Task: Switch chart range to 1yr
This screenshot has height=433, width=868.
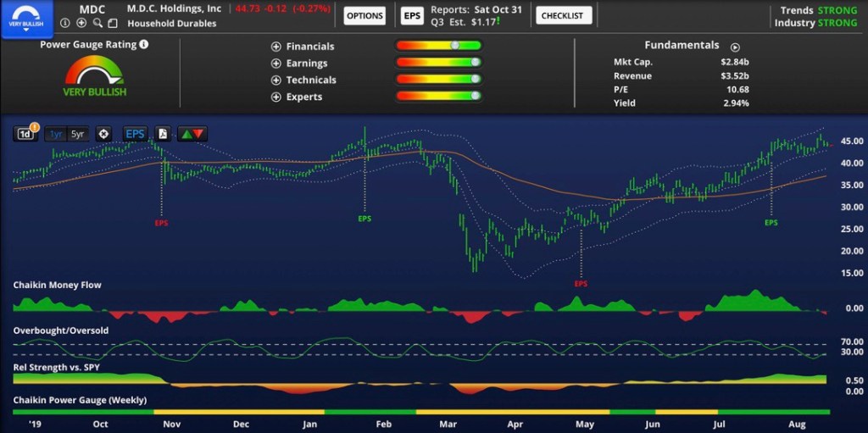Action: click(x=56, y=134)
